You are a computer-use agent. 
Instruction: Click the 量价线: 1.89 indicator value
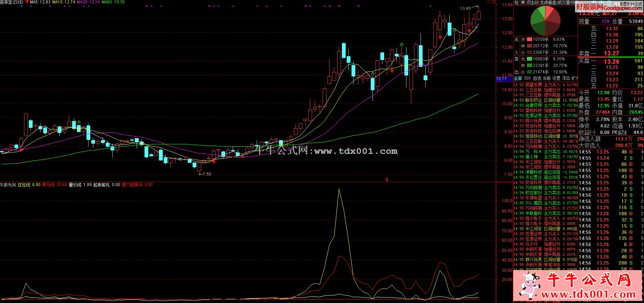80,185
